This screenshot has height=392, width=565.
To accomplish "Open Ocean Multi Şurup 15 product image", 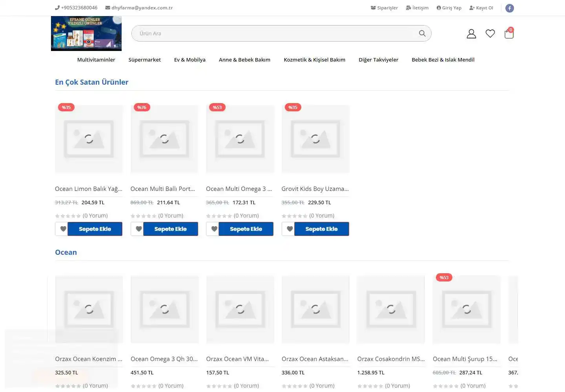I will tap(467, 309).
